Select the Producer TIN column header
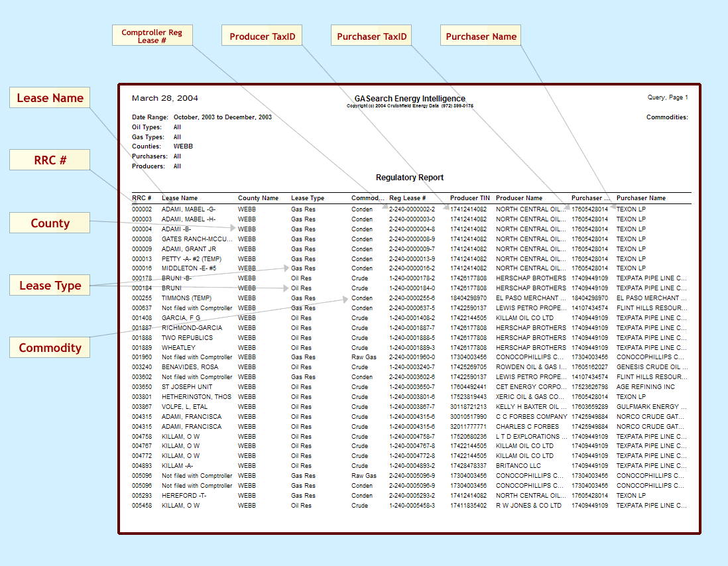Screen dimensions: 728x566 [x=470, y=198]
